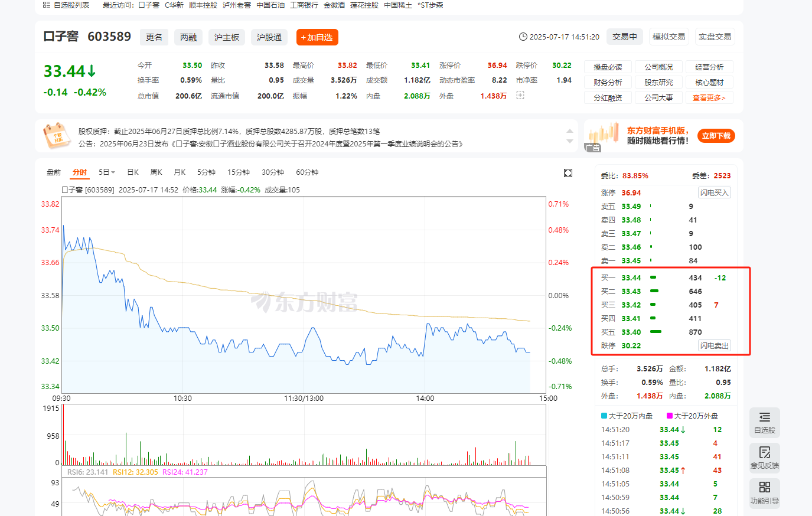Screen dimensions: 812x516
Task: Open the 操盘必读 link
Action: pyautogui.click(x=608, y=67)
